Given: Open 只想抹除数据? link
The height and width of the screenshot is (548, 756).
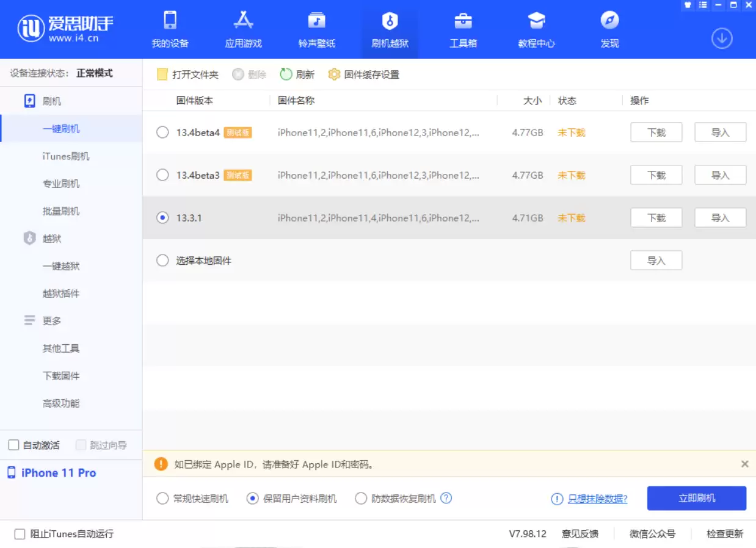Looking at the screenshot, I should [598, 499].
